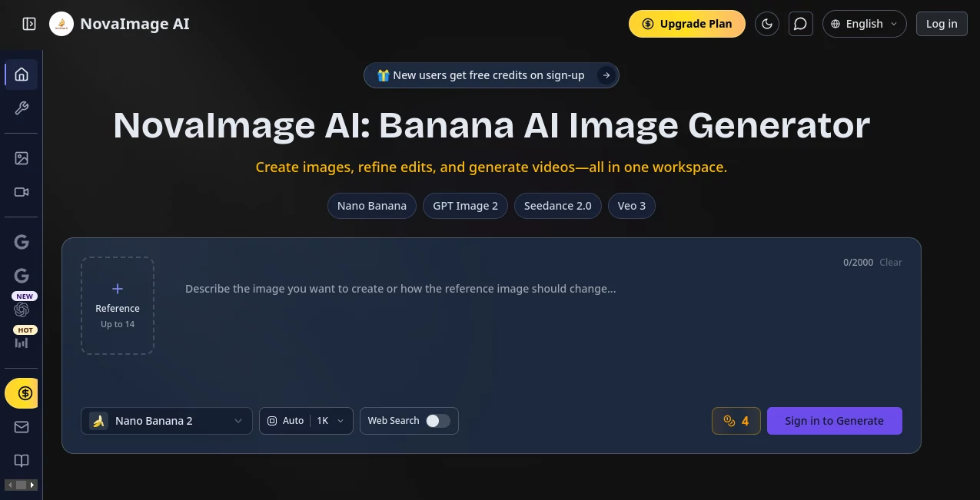Image resolution: width=980 pixels, height=500 pixels.
Task: Select the Veo 3 chip
Action: click(632, 206)
